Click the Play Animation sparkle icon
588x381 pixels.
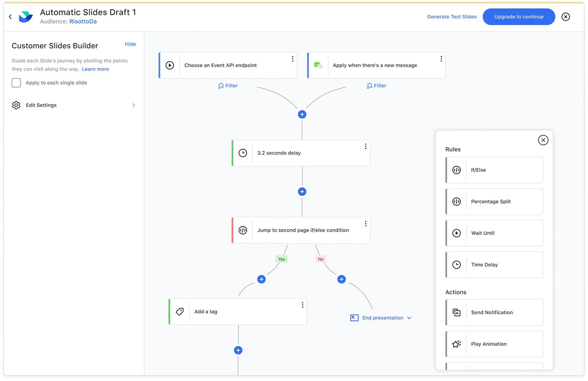tap(456, 344)
